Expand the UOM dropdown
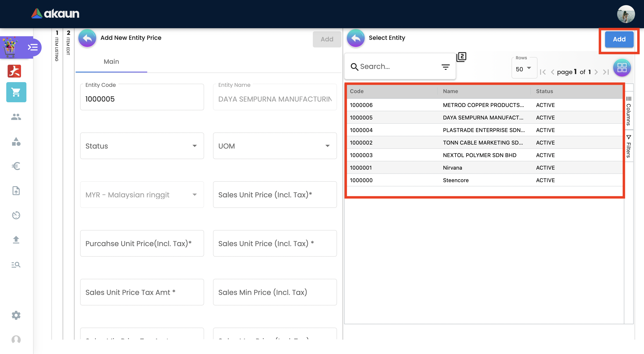 [x=275, y=146]
